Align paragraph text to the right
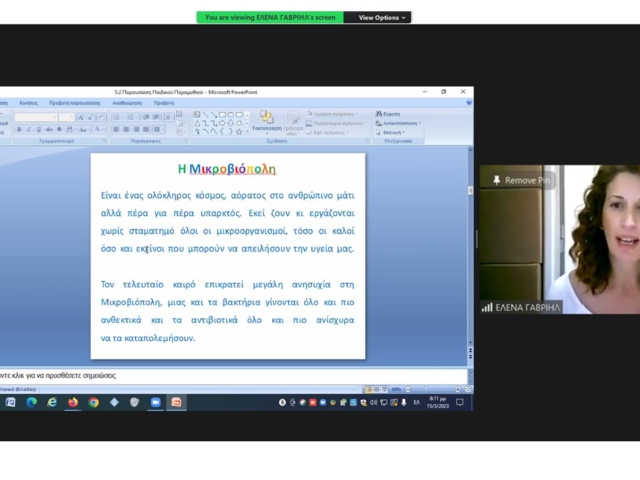The height and width of the screenshot is (480, 640). 136,129
